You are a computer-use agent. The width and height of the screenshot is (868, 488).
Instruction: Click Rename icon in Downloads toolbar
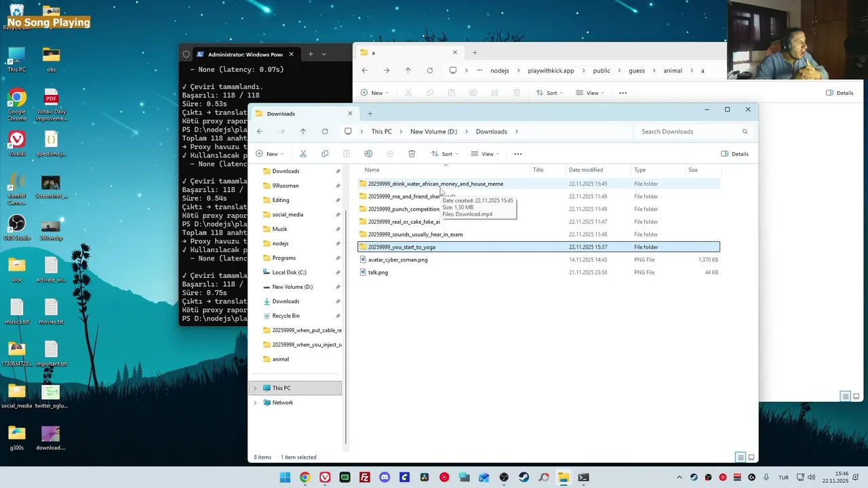368,154
